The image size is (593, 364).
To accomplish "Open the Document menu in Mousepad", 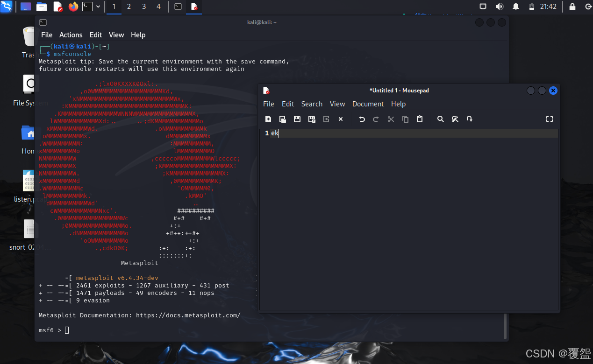I will click(368, 104).
